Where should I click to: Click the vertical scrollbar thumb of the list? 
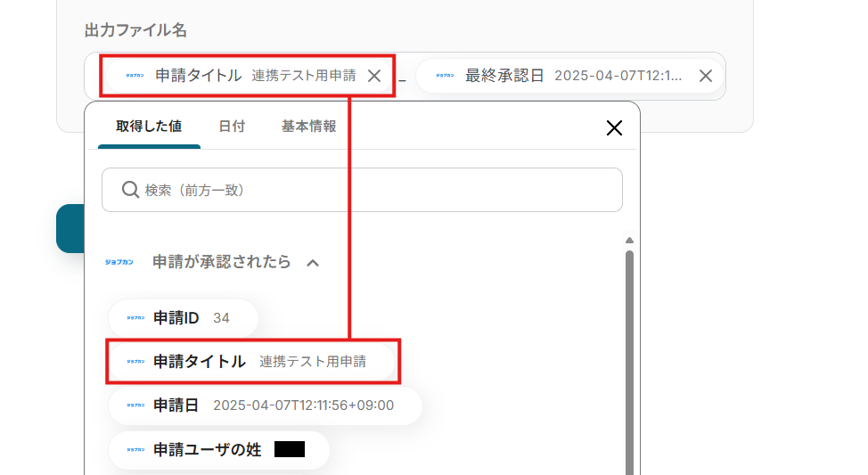pos(629,363)
